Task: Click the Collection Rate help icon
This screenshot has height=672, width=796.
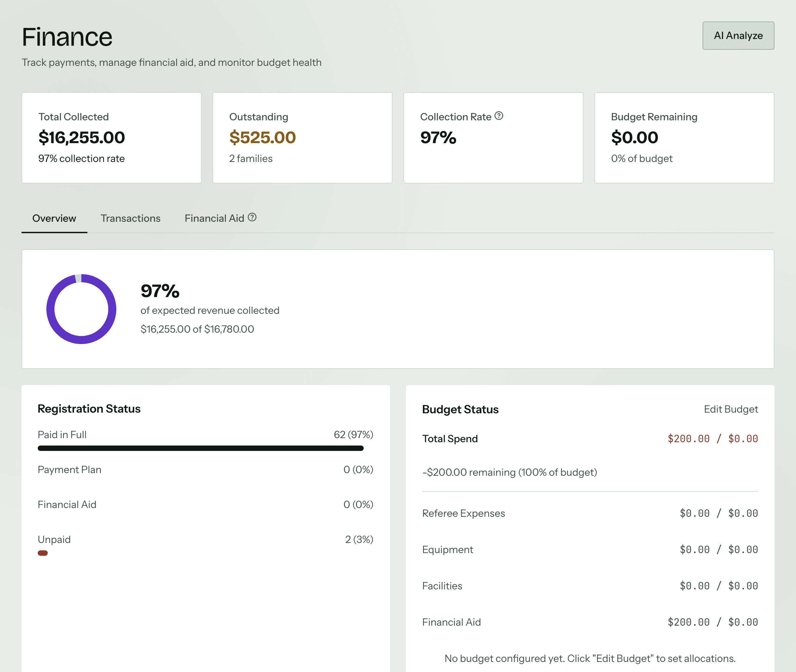Action: 499,116
